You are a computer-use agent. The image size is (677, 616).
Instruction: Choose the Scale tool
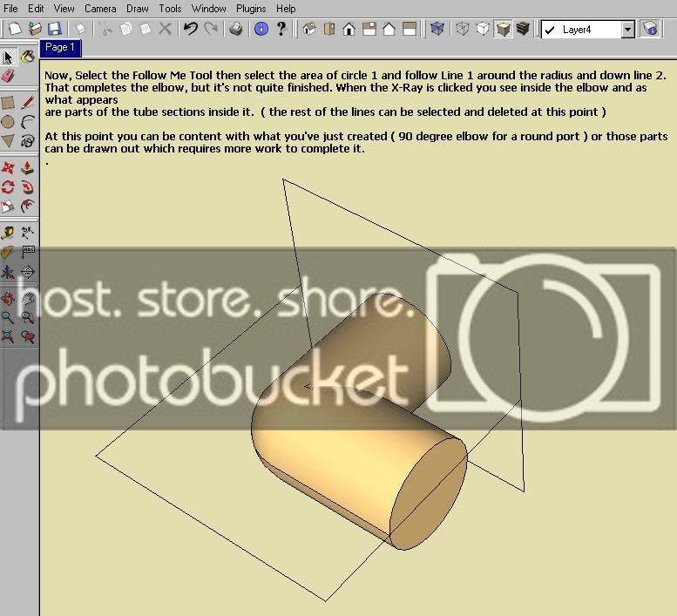(x=8, y=206)
